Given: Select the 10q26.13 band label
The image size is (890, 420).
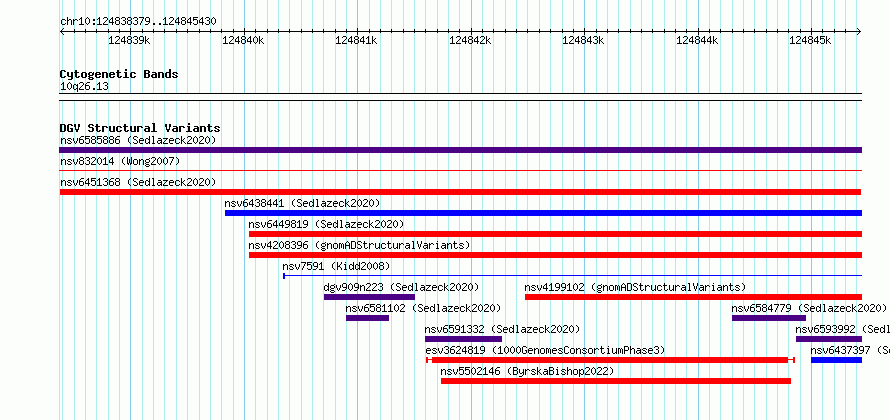Looking at the screenshot, I should (x=84, y=86).
